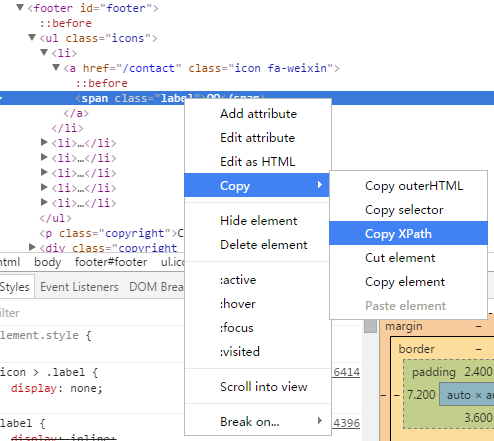Click the margin label in box model
The width and height of the screenshot is (494, 441).
(404, 326)
